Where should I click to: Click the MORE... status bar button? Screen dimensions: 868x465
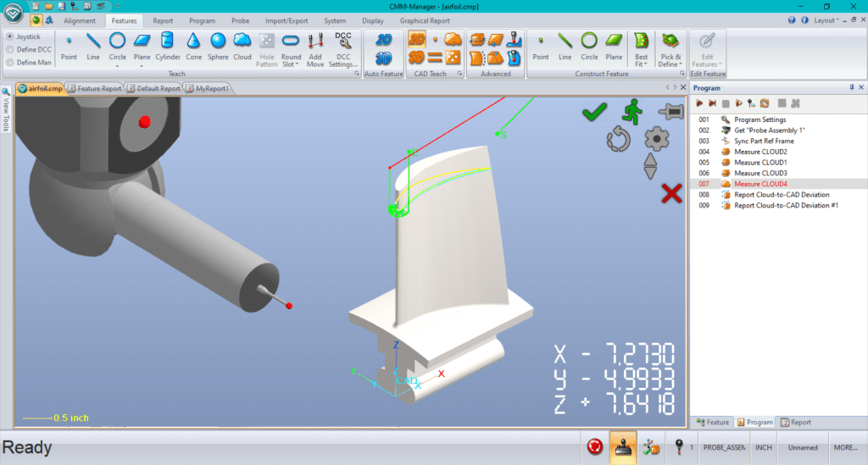846,447
